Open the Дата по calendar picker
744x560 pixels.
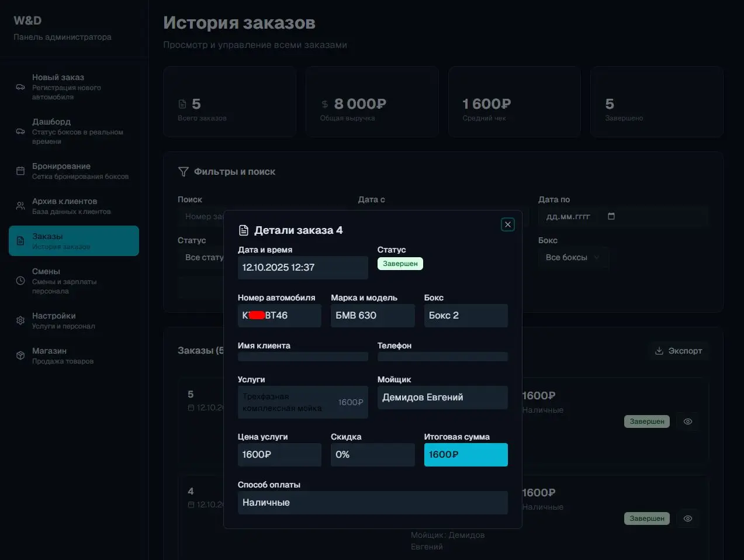610,216
